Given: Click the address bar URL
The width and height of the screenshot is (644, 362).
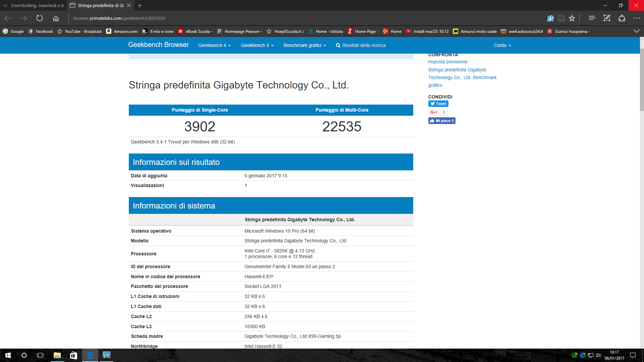Looking at the screenshot, I should tap(119, 18).
